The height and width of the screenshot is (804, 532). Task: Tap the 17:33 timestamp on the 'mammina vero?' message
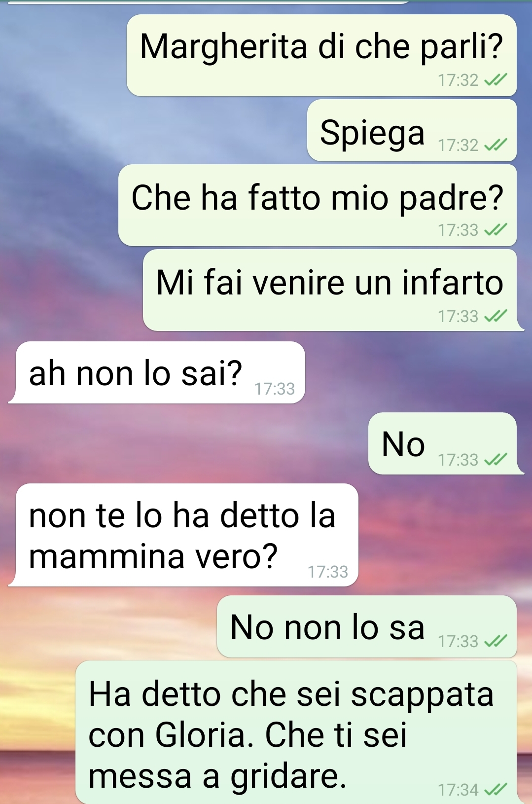tap(328, 572)
